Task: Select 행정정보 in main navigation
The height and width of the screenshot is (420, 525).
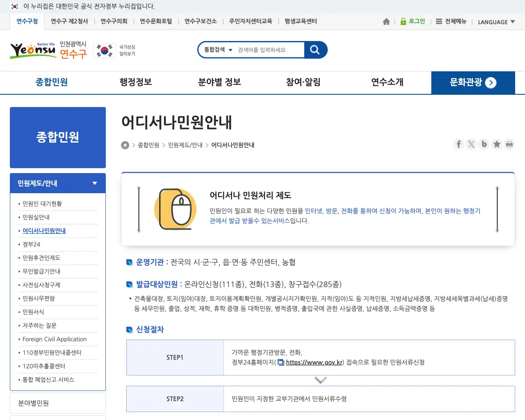Action: coord(136,82)
